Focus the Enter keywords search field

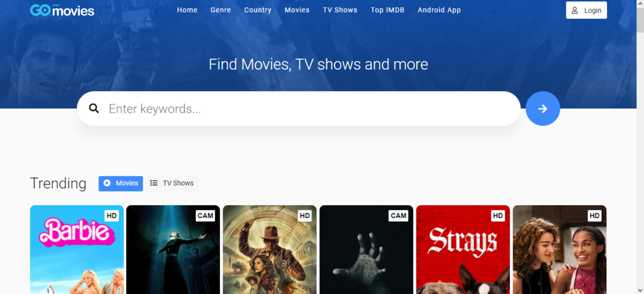point(299,108)
